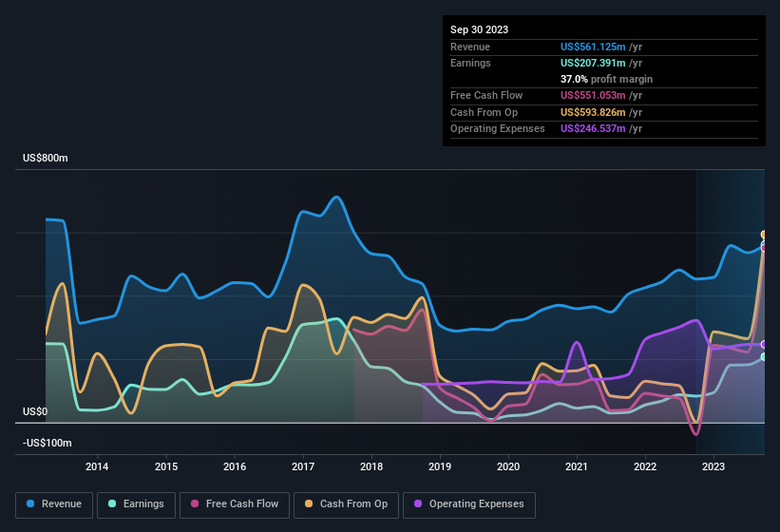Click the US$0 y-axis label

[35, 411]
